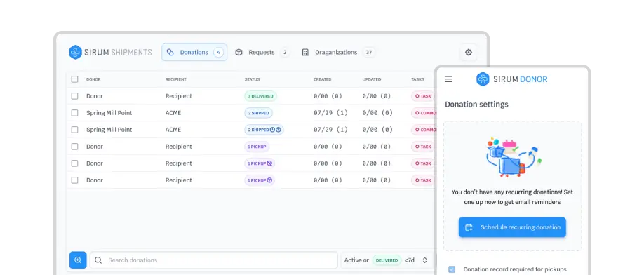Image resolution: width=644 pixels, height=275 pixels.
Task: Check the first Spring Mill Point row
Action: pos(74,113)
